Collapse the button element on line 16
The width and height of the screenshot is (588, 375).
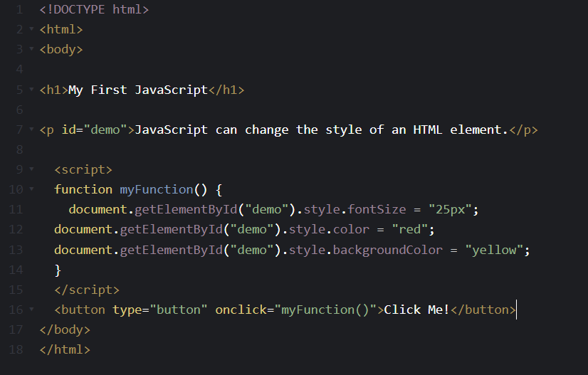click(x=31, y=310)
